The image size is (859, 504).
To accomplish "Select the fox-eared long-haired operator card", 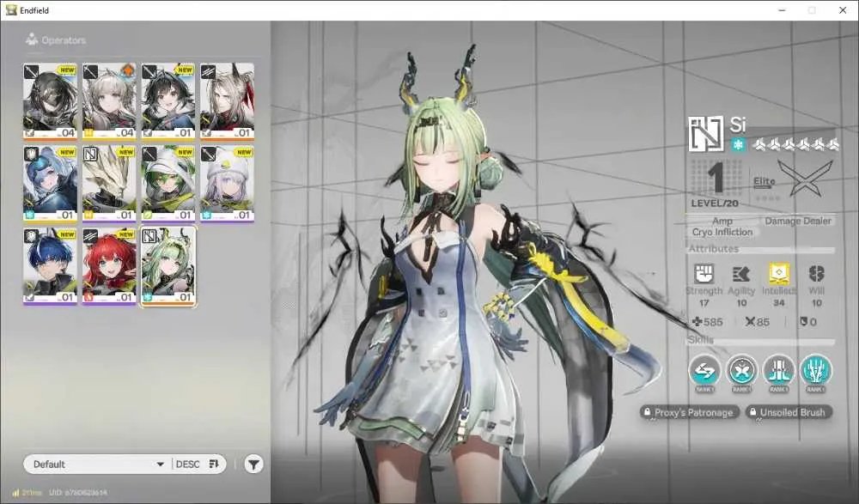I will (227, 101).
